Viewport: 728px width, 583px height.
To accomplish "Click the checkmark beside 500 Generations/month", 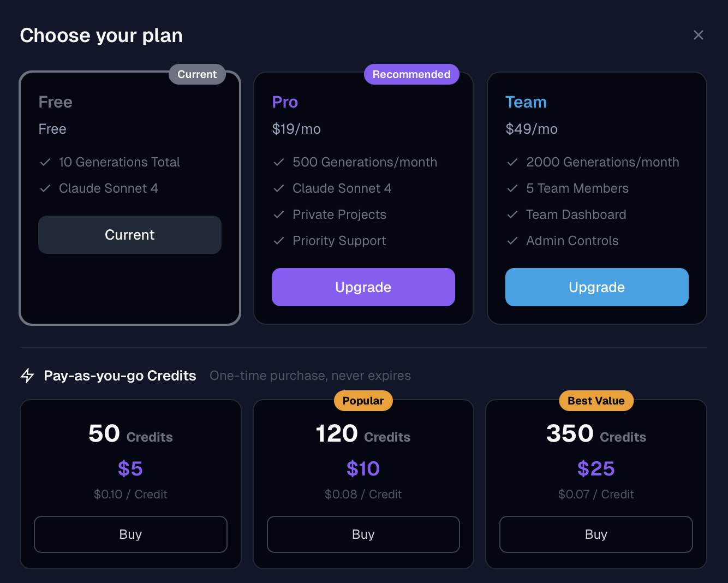I will pos(279,162).
